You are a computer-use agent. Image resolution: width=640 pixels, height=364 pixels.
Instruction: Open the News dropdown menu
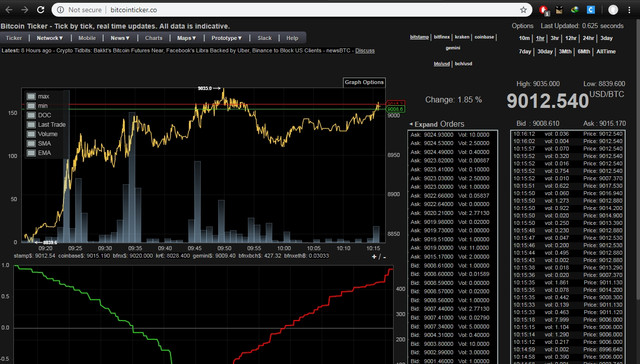click(x=120, y=38)
